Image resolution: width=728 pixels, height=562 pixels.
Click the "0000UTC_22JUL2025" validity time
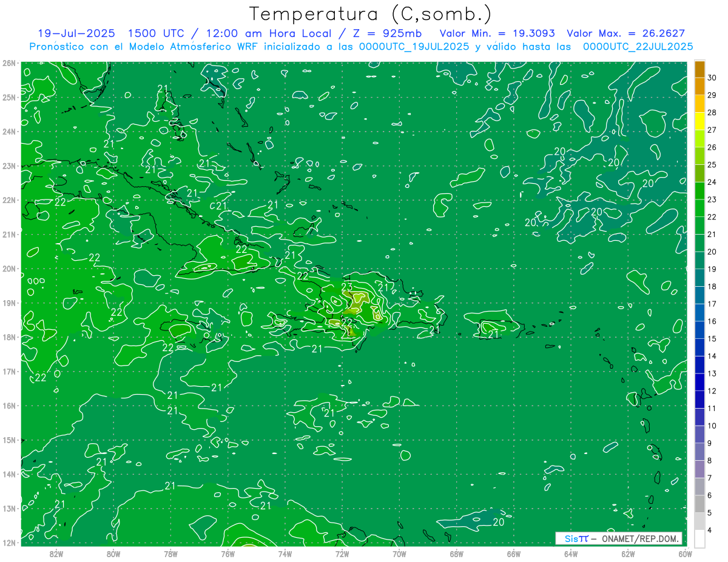pyautogui.click(x=638, y=46)
